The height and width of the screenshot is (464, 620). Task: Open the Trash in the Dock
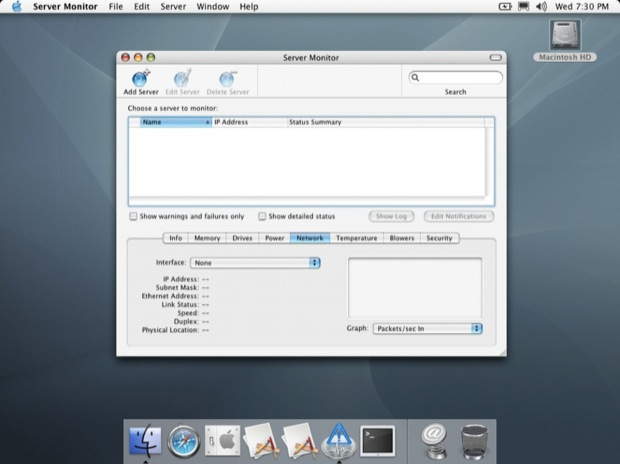(474, 441)
